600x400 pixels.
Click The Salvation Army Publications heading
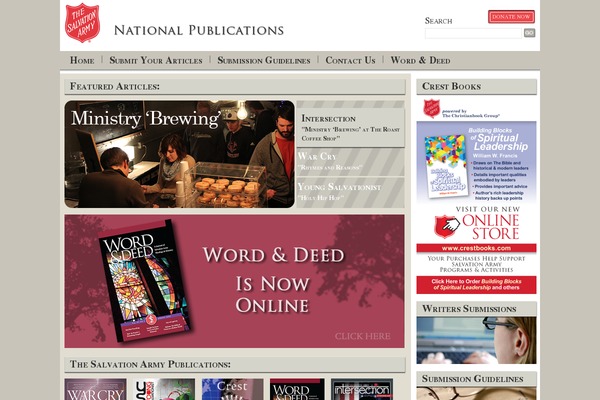pyautogui.click(x=150, y=364)
